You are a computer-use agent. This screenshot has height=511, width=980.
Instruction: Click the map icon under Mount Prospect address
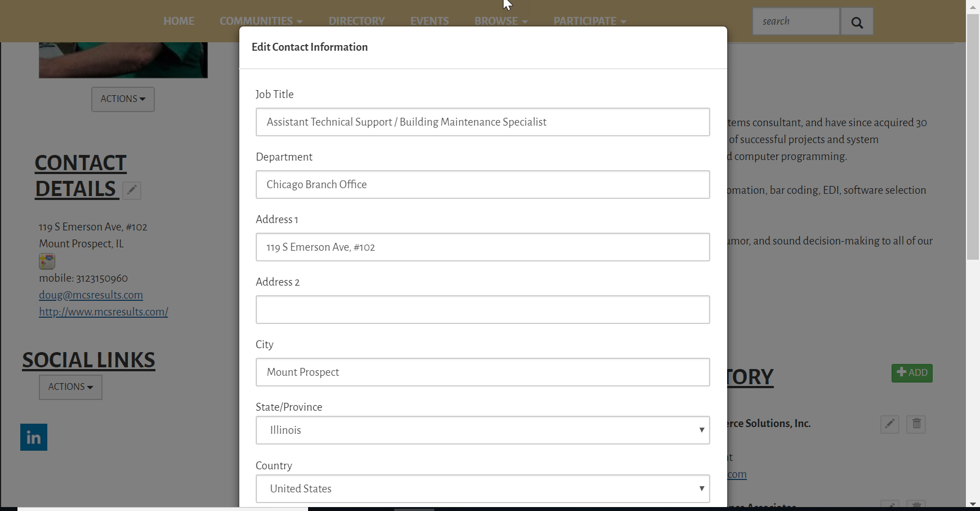pyautogui.click(x=47, y=261)
